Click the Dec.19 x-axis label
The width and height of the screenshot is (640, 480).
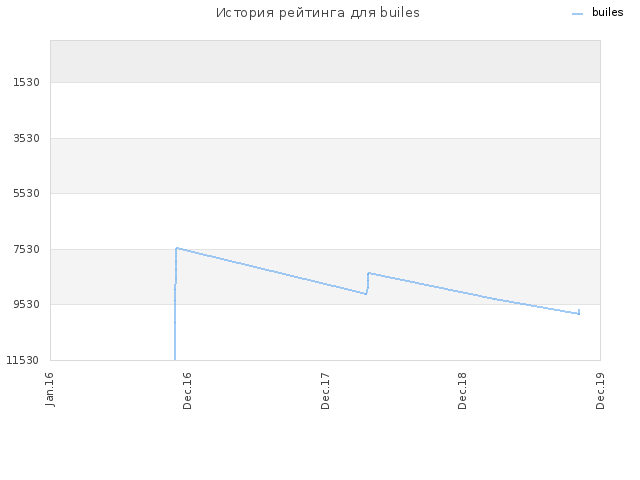600,391
